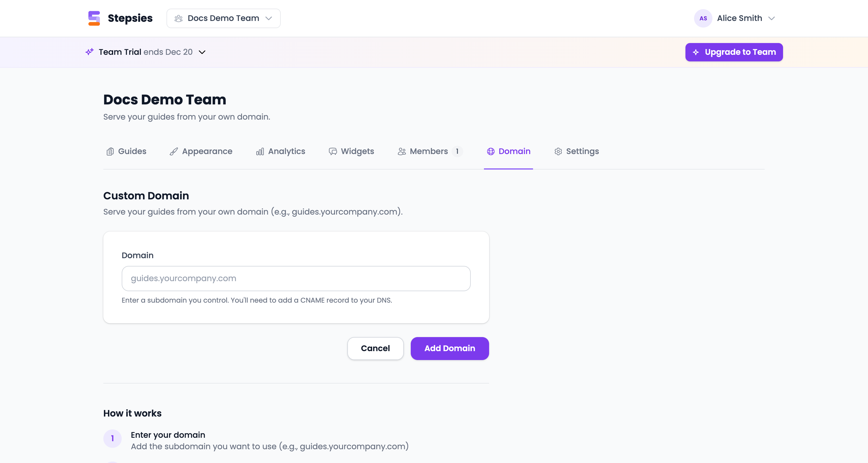Switch to the Analytics tab

click(286, 151)
